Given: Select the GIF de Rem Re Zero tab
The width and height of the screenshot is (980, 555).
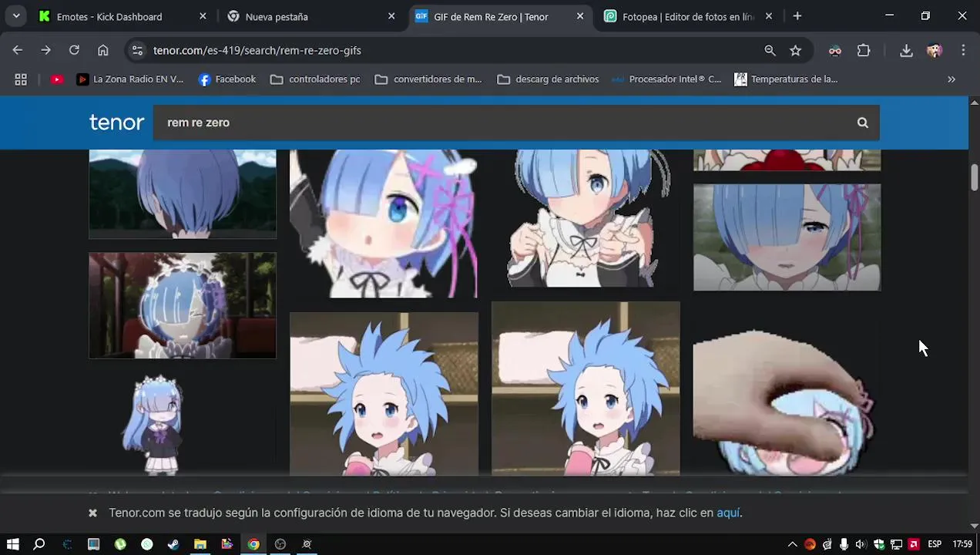Looking at the screenshot, I should coord(500,16).
